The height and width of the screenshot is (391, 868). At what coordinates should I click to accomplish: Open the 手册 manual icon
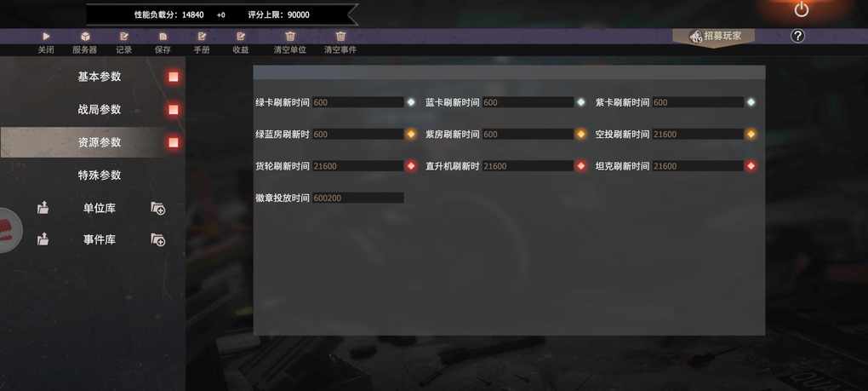202,37
